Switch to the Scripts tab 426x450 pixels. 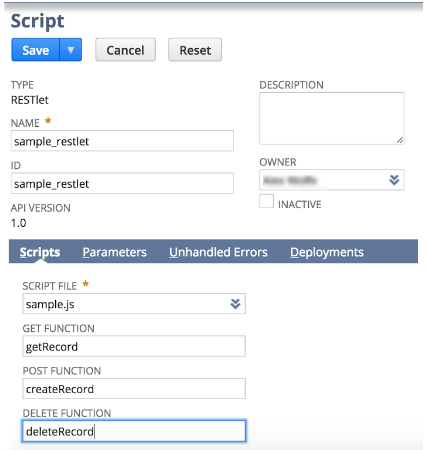click(x=40, y=252)
